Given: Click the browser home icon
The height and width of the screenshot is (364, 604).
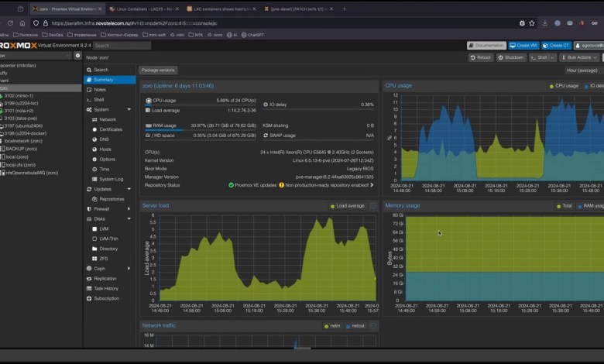Looking at the screenshot, I should (x=22, y=23).
